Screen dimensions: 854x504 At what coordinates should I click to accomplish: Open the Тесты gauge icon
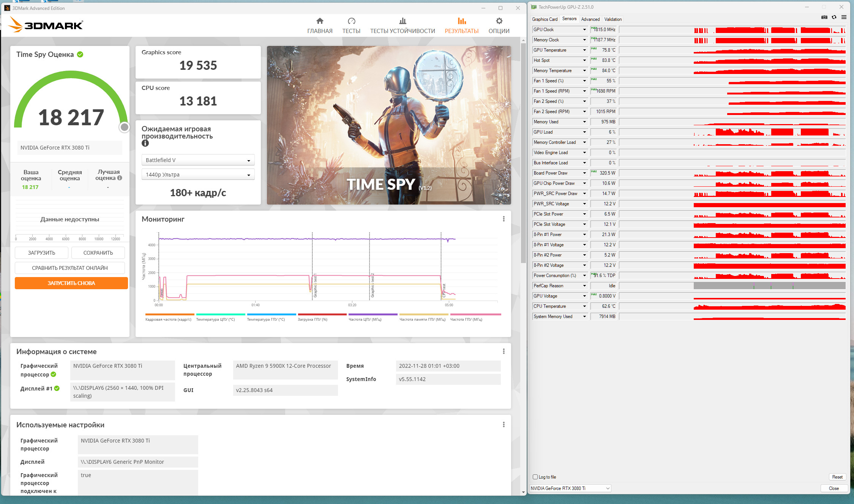click(x=351, y=21)
